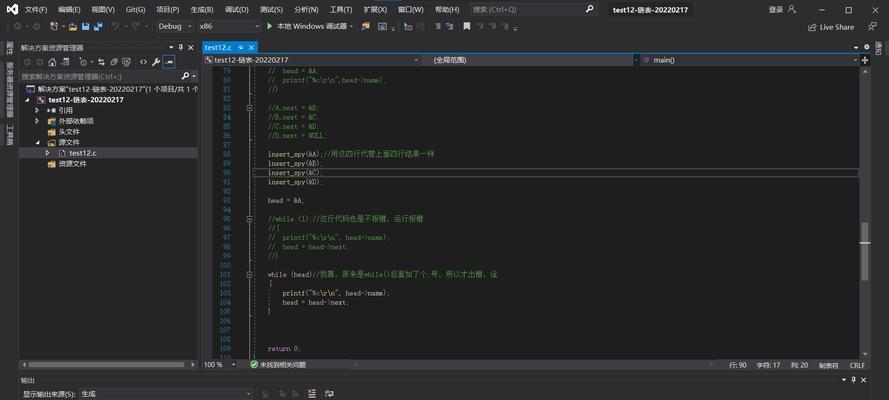Viewport: 889px width, 400px height.
Task: Click the view code brackets icon
Action: coord(143,62)
